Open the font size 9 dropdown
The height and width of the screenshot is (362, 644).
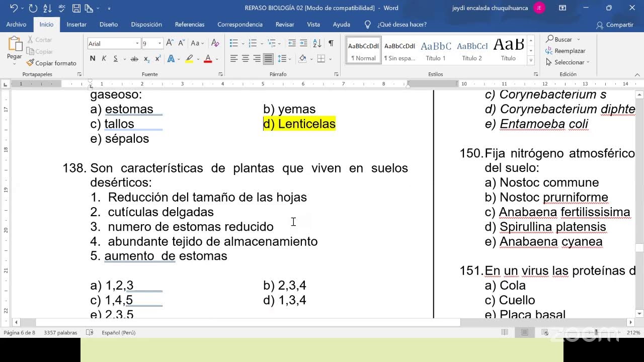(160, 43)
